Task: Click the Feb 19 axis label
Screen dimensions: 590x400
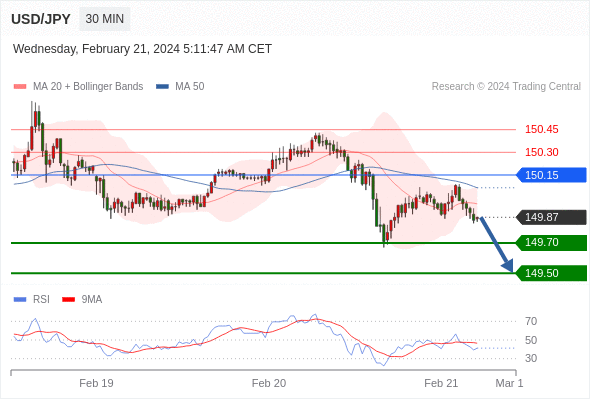Action: 96,383
